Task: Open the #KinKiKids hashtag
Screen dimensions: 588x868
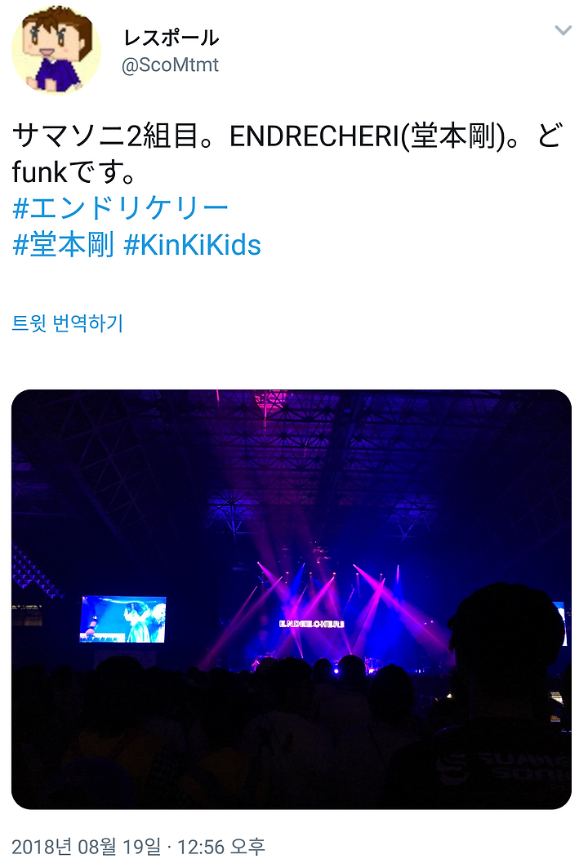Action: click(x=192, y=245)
